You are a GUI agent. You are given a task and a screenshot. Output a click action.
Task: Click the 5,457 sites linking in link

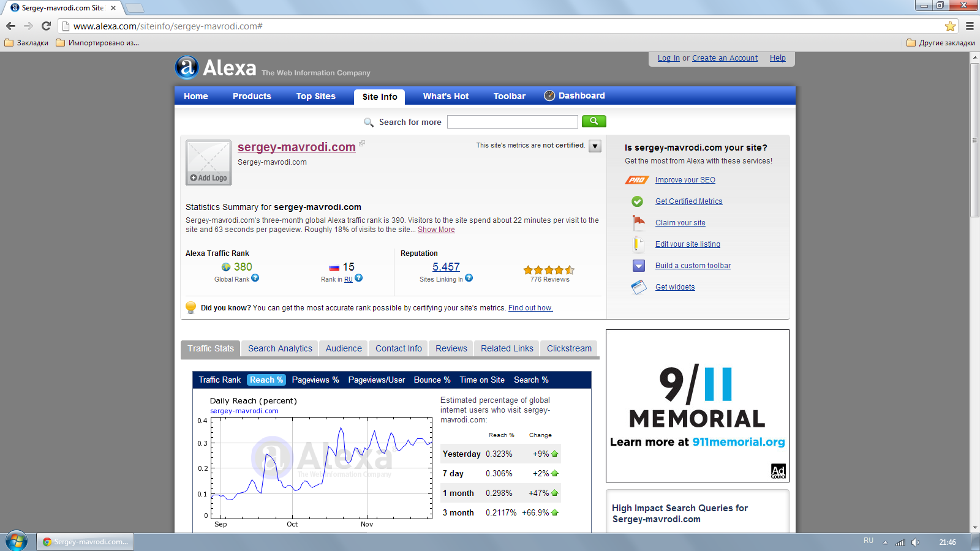pos(446,267)
